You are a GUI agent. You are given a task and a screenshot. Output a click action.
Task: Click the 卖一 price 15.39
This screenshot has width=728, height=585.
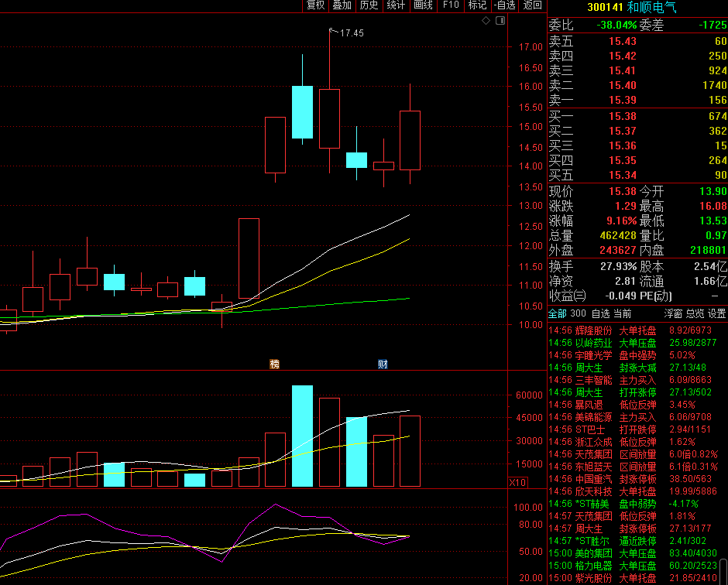coord(623,100)
